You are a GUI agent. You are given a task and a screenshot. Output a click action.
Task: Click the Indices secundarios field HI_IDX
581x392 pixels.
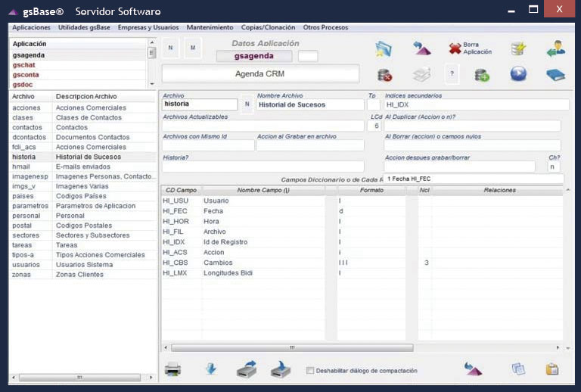[476, 105]
